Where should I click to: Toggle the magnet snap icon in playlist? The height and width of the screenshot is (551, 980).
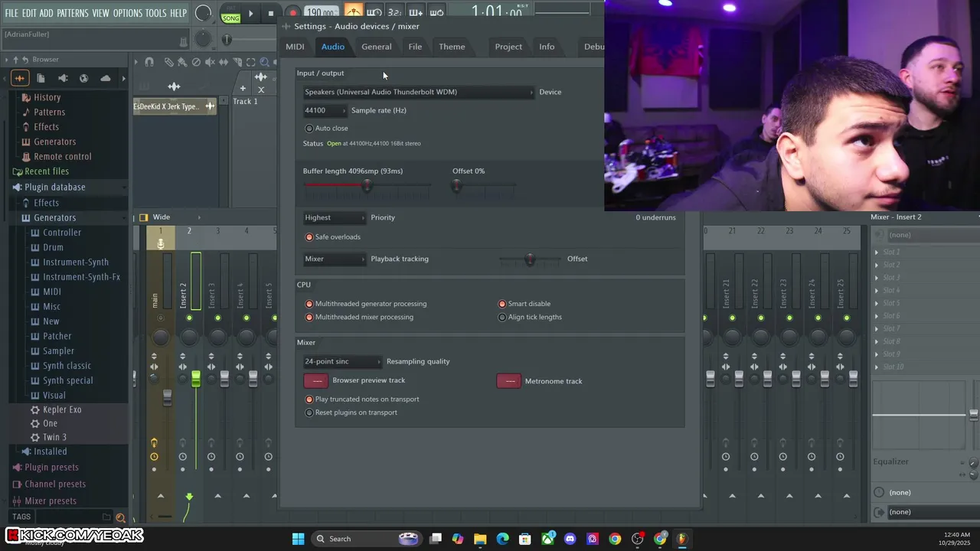tap(149, 62)
